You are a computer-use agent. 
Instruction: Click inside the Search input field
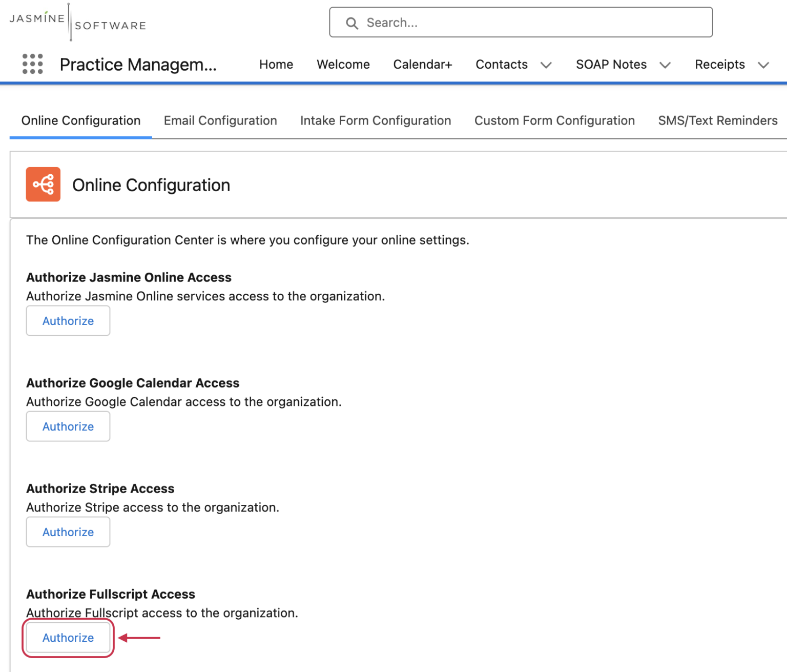(512, 22)
